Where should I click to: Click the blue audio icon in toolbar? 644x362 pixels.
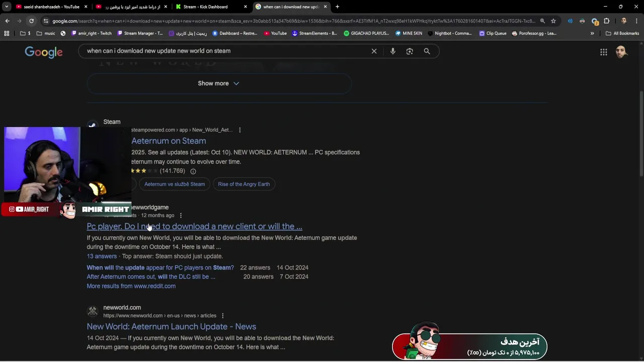[x=570, y=21]
